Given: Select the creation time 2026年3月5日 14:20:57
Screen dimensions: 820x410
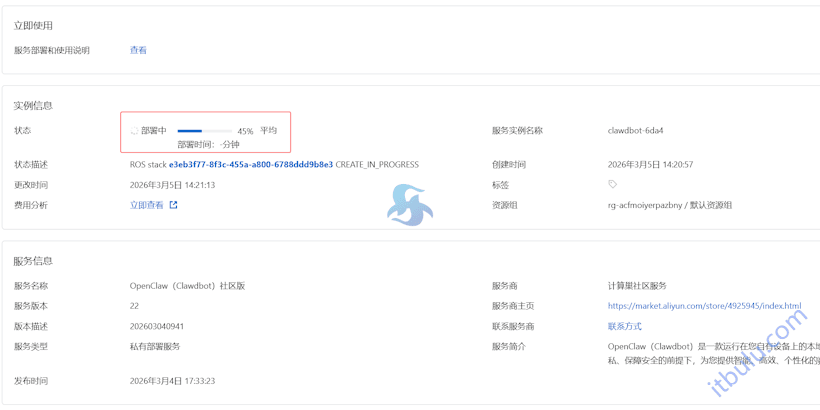Looking at the screenshot, I should click(x=650, y=164).
